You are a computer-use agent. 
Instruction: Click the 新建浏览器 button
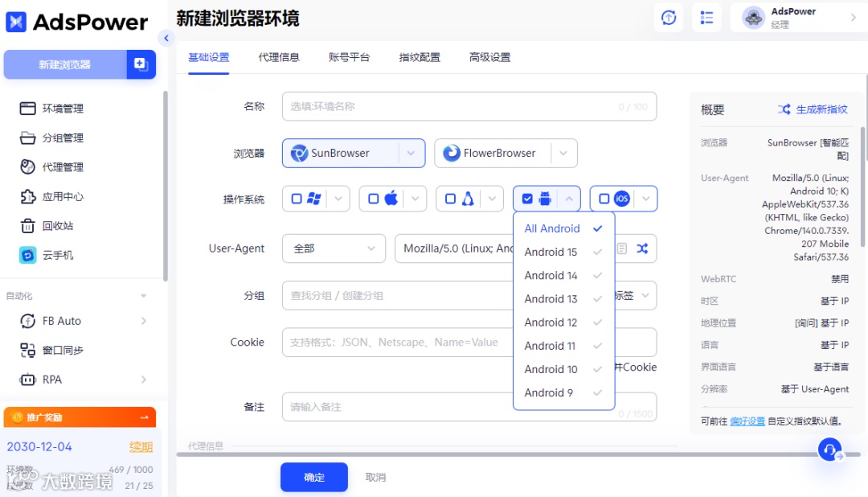coord(65,64)
